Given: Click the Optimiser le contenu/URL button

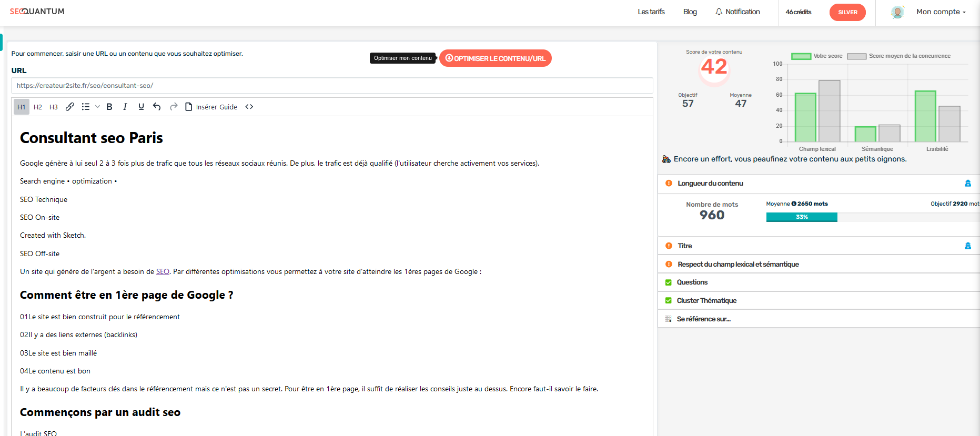Looking at the screenshot, I should coord(495,58).
